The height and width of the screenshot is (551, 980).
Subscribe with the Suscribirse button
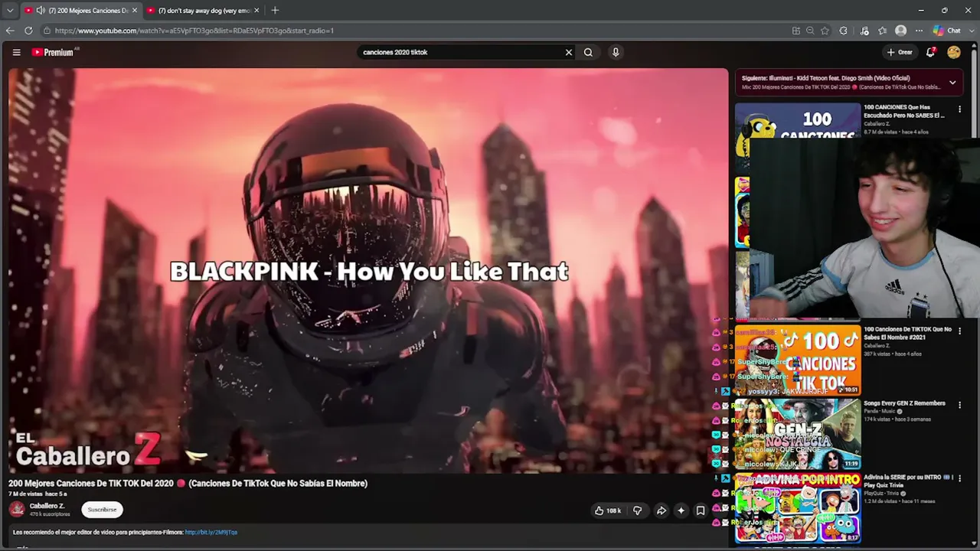pyautogui.click(x=102, y=510)
